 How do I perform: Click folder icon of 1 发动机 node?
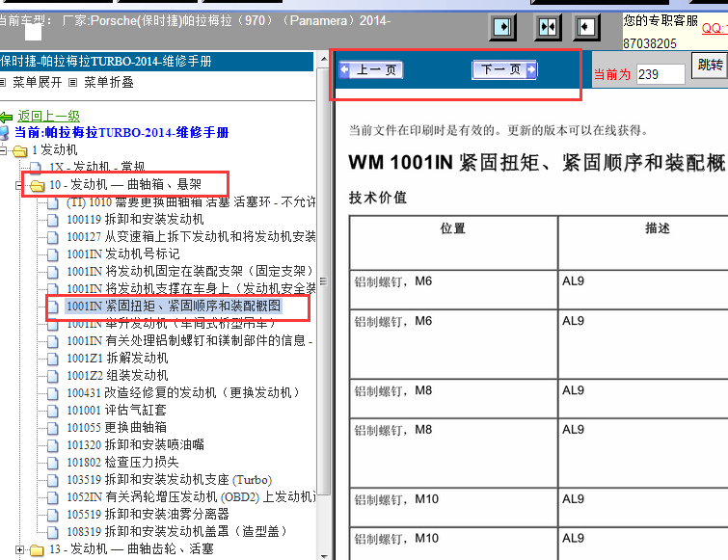pos(20,150)
